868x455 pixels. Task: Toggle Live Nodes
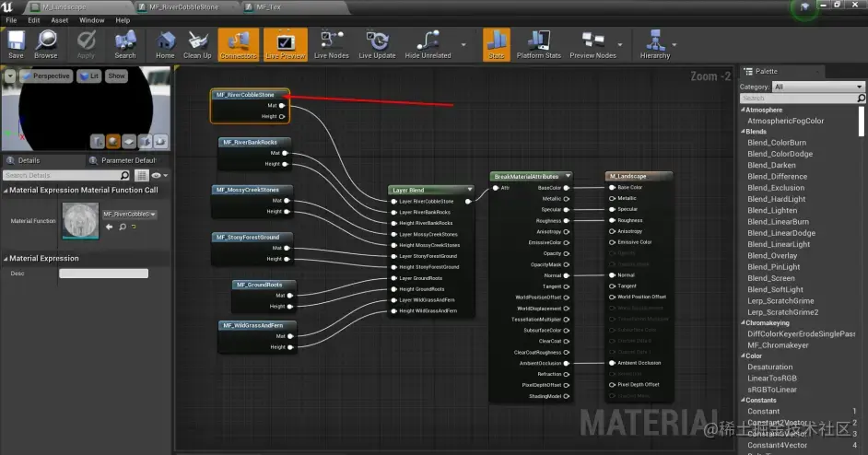[x=331, y=44]
